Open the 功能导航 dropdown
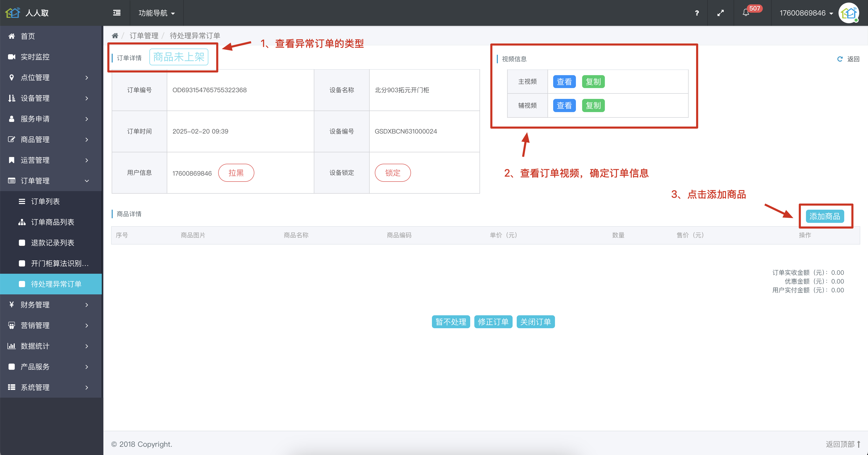 pos(157,13)
